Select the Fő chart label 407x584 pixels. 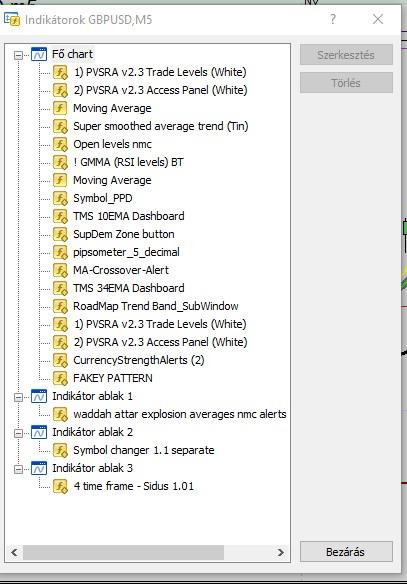click(73, 54)
